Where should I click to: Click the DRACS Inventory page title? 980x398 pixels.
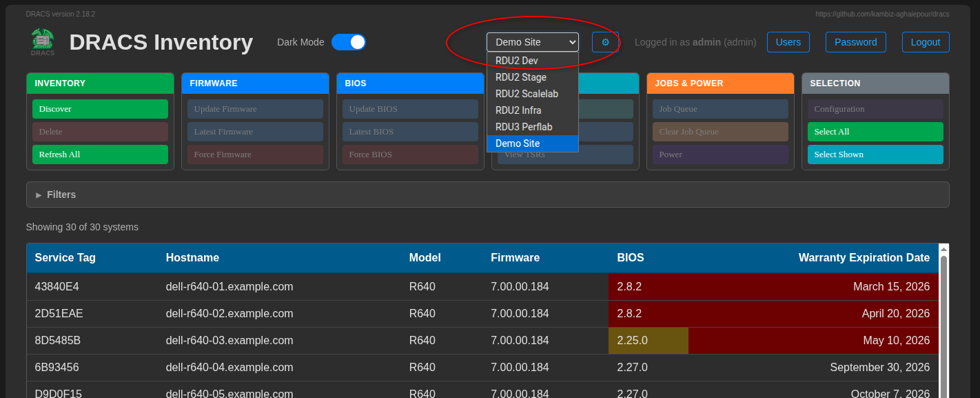point(161,42)
